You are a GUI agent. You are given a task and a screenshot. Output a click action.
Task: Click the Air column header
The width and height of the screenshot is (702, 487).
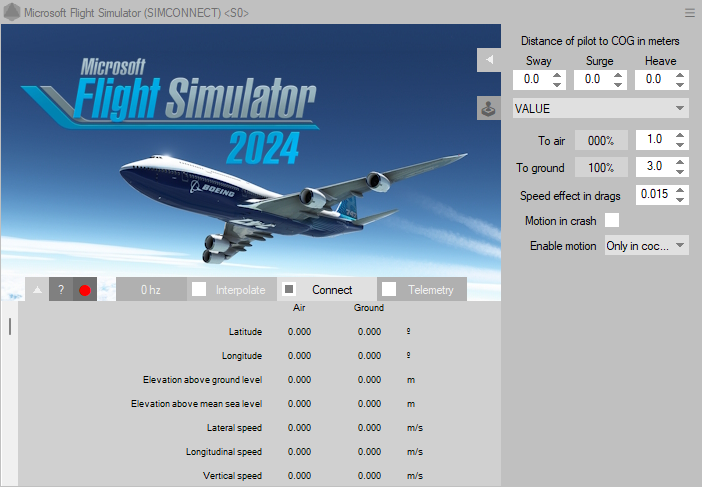click(x=299, y=308)
